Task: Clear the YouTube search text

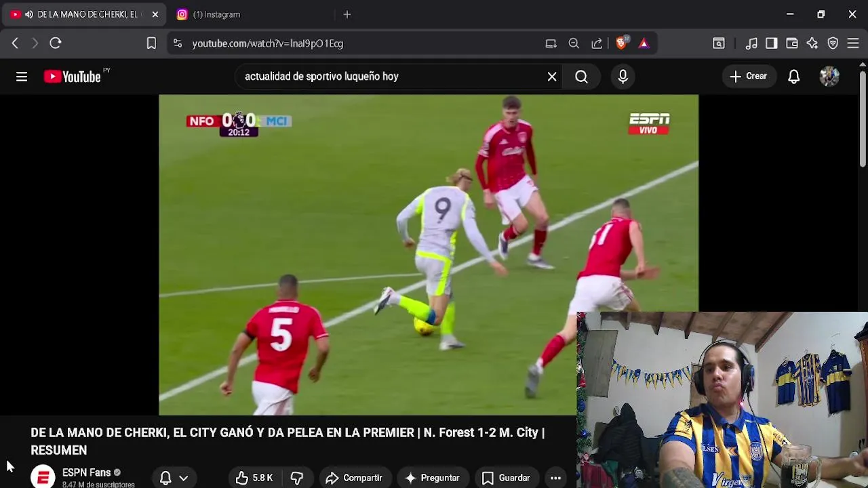Action: tap(552, 77)
